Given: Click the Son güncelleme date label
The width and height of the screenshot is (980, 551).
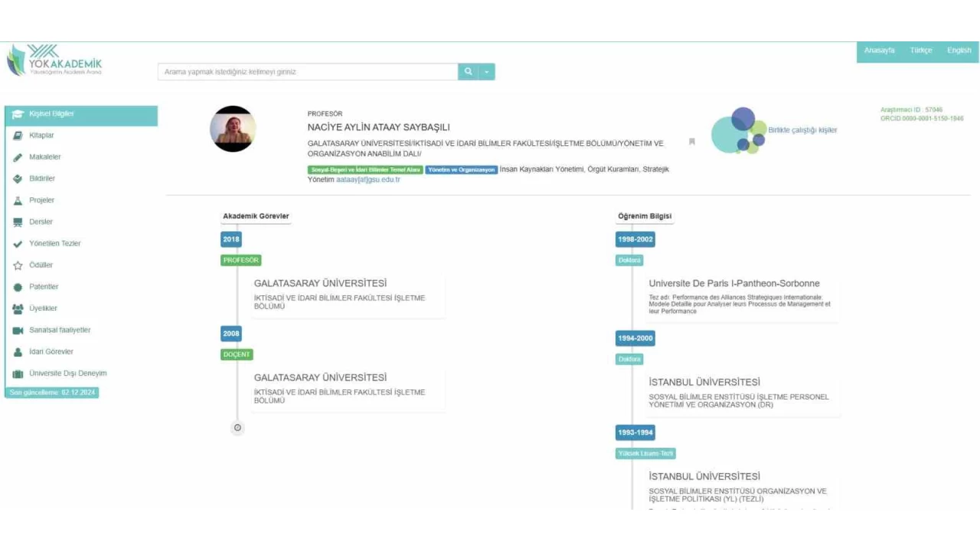Looking at the screenshot, I should (51, 393).
